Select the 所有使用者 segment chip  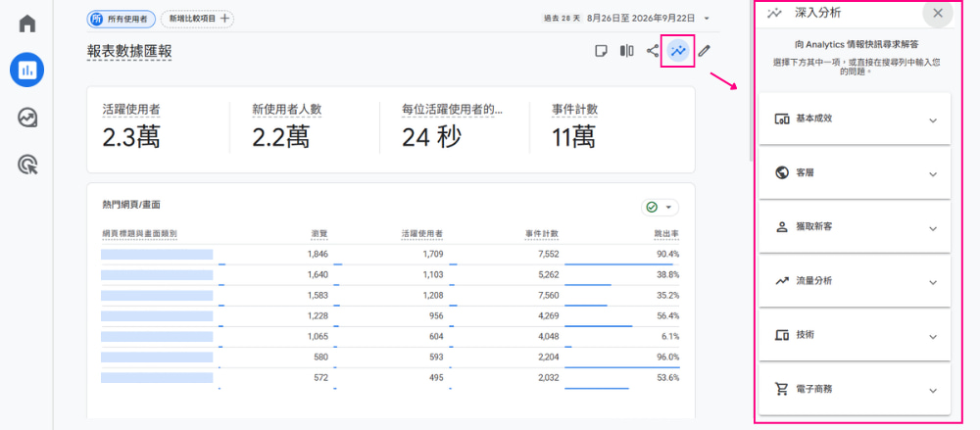point(122,19)
